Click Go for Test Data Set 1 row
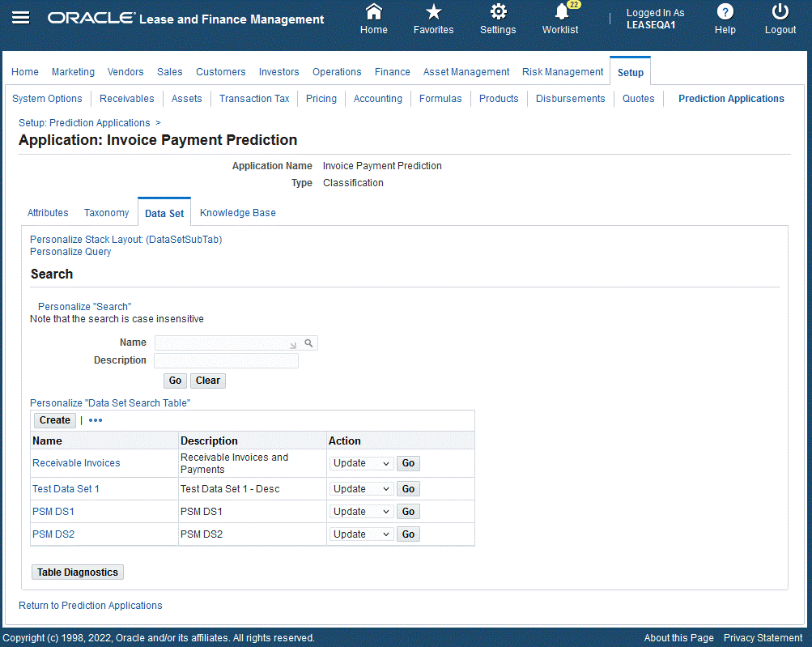 point(408,489)
